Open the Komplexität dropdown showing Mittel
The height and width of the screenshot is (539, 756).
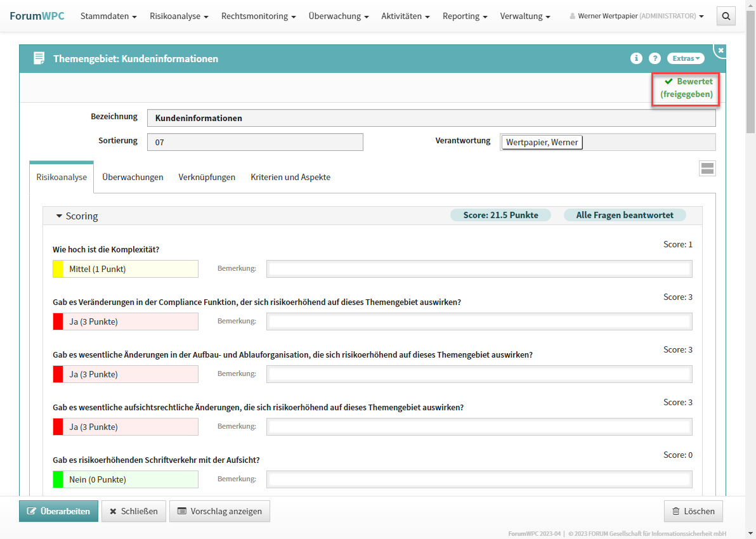tap(126, 269)
